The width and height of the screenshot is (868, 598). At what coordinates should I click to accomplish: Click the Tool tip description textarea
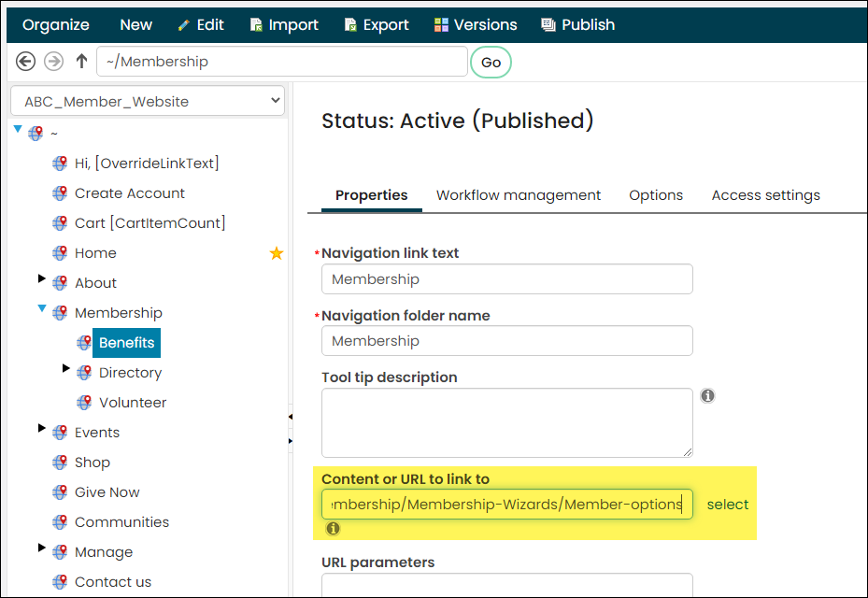507,423
